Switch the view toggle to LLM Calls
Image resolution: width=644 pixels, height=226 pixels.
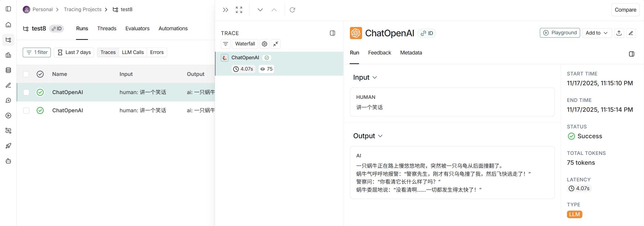(133, 52)
